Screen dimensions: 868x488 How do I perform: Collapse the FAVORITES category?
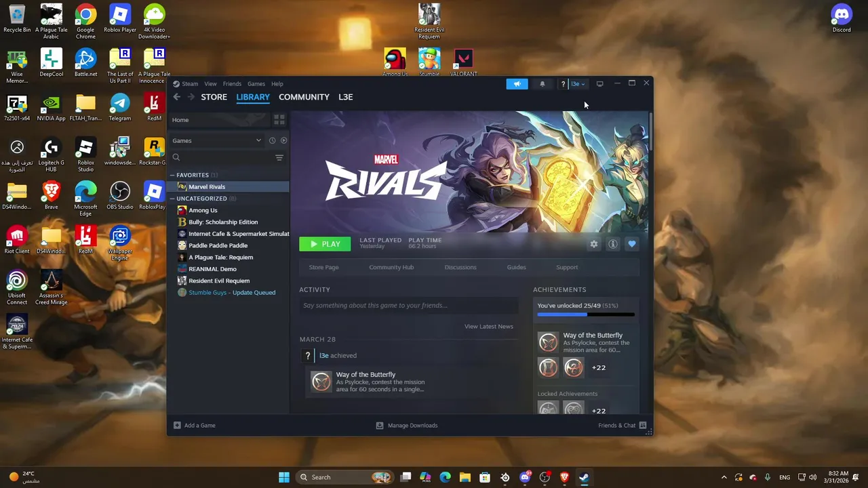coord(172,175)
